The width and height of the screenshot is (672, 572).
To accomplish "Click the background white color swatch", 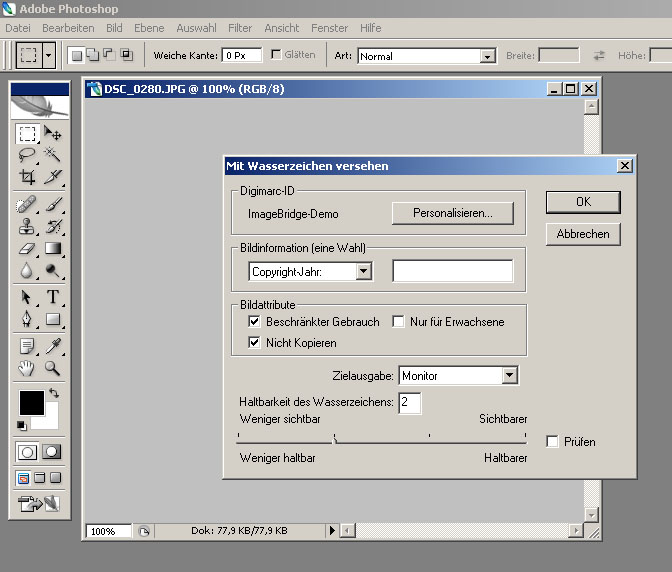I will point(50,421).
